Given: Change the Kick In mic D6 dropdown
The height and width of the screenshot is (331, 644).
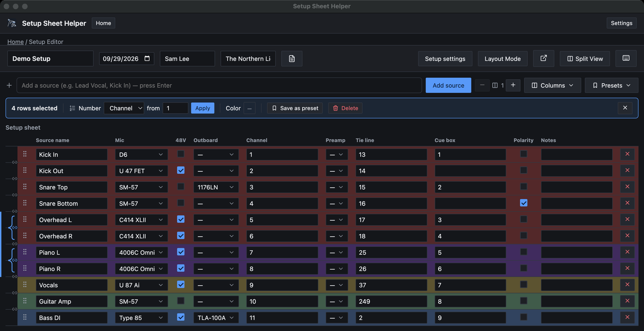Looking at the screenshot, I should (141, 154).
